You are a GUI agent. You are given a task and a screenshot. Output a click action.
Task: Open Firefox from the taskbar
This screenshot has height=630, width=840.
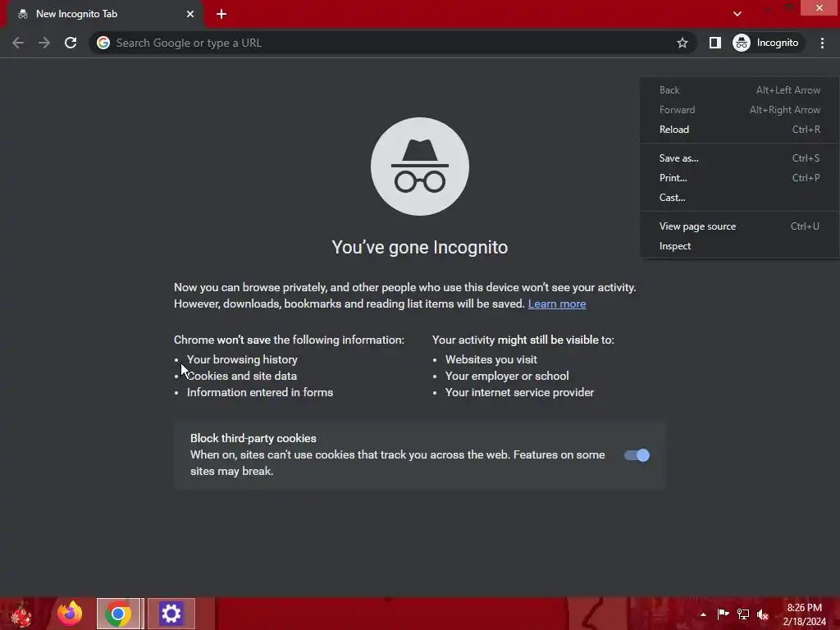pyautogui.click(x=70, y=614)
